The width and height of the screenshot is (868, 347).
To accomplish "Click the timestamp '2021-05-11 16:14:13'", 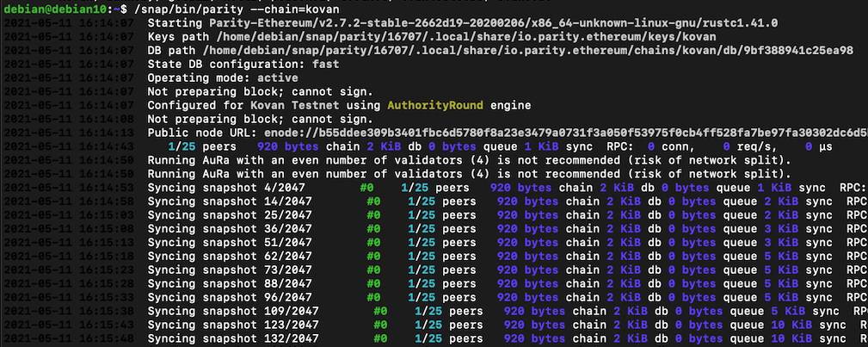I will coord(68,133).
